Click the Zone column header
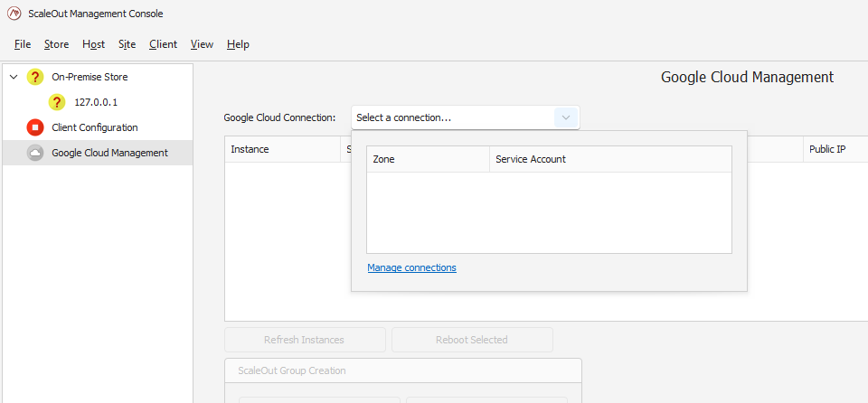Screen dimensions: 868x403 [x=428, y=159]
